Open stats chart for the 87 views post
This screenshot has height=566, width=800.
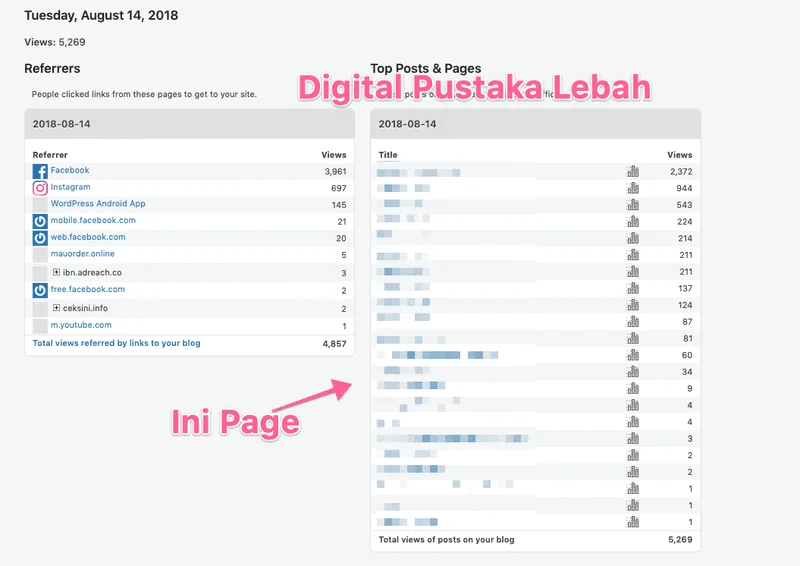[633, 322]
